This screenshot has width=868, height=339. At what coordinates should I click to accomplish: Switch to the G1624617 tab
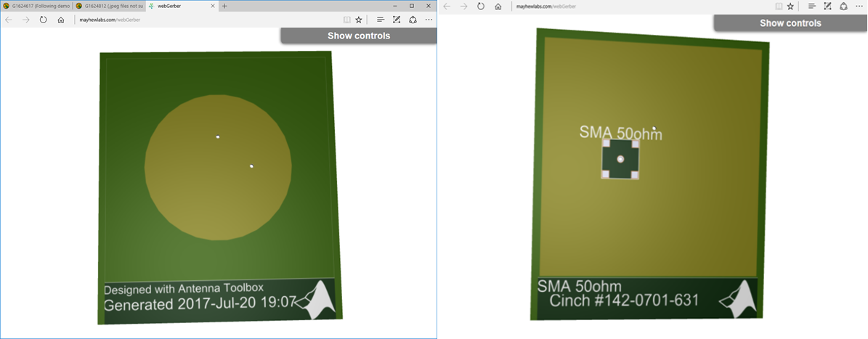(x=36, y=6)
